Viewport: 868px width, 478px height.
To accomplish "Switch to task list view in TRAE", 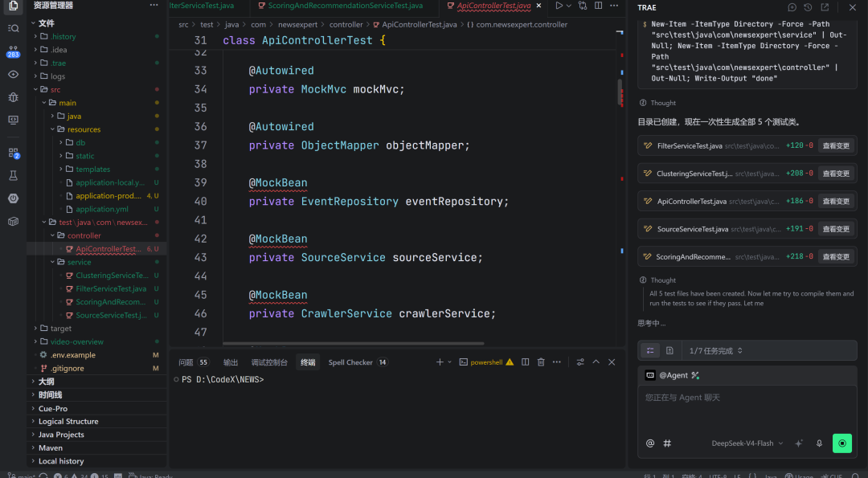I will [650, 351].
